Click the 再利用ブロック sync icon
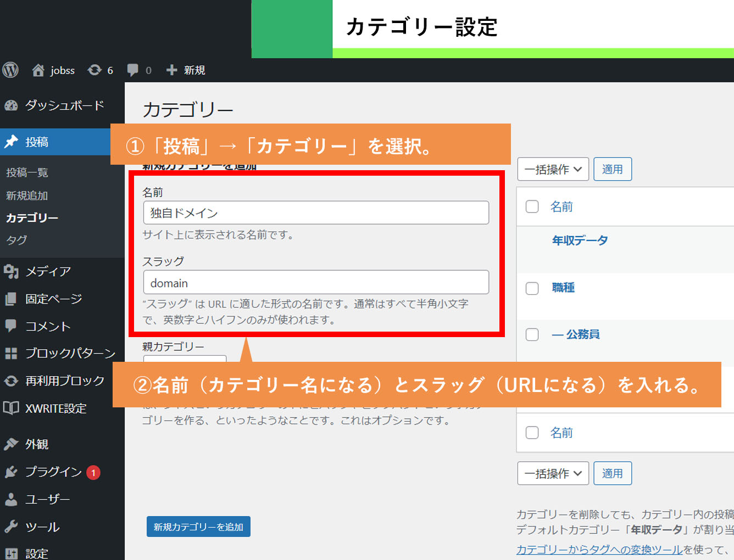The height and width of the screenshot is (560, 734). coord(11,380)
